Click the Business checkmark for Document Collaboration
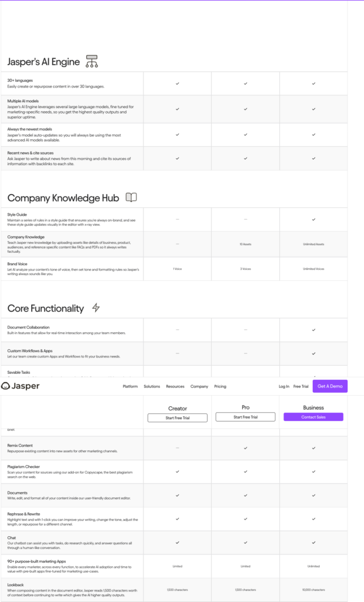 313,330
